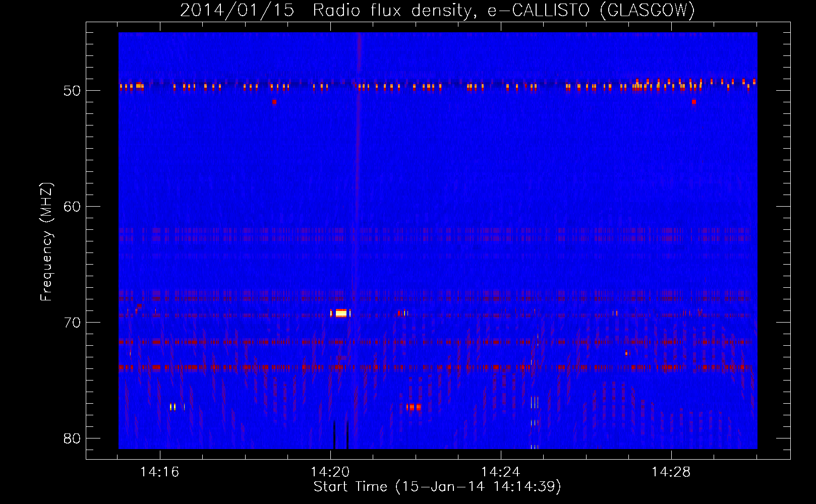This screenshot has width=816, height=504.
Task: Click the 14:20 time tick label
Action: point(330,472)
